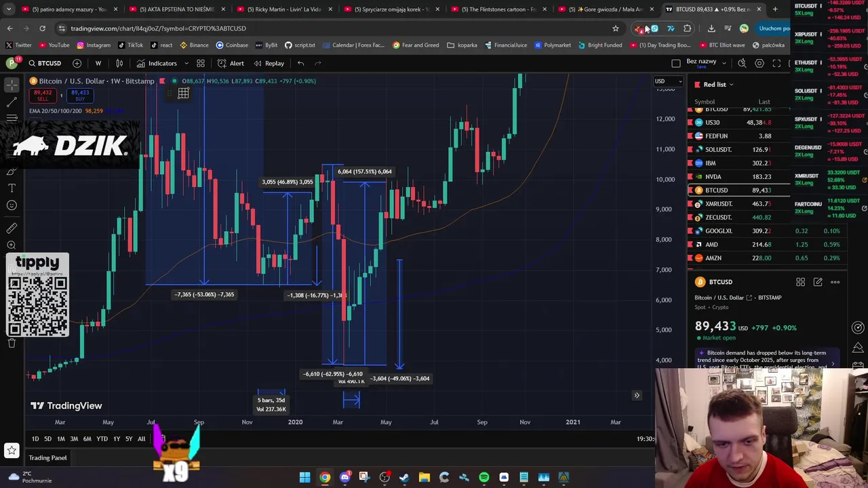
Task: Open the three-dot more menu in details panel
Action: tap(835, 282)
